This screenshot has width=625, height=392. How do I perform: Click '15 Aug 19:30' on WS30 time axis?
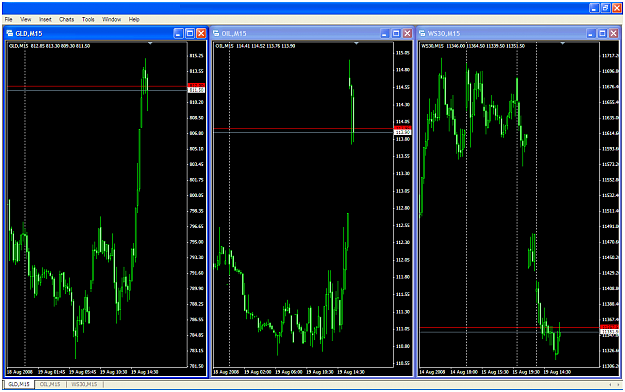click(x=526, y=372)
